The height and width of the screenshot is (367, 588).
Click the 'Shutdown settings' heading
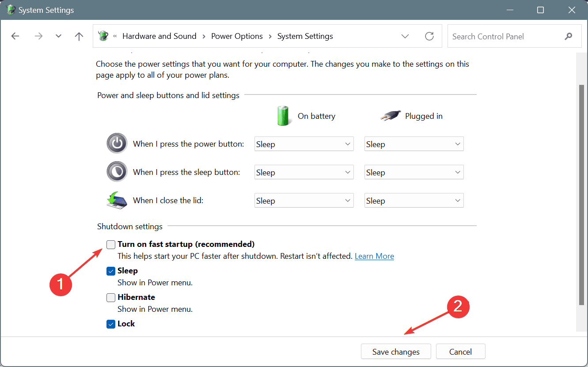[x=130, y=227]
